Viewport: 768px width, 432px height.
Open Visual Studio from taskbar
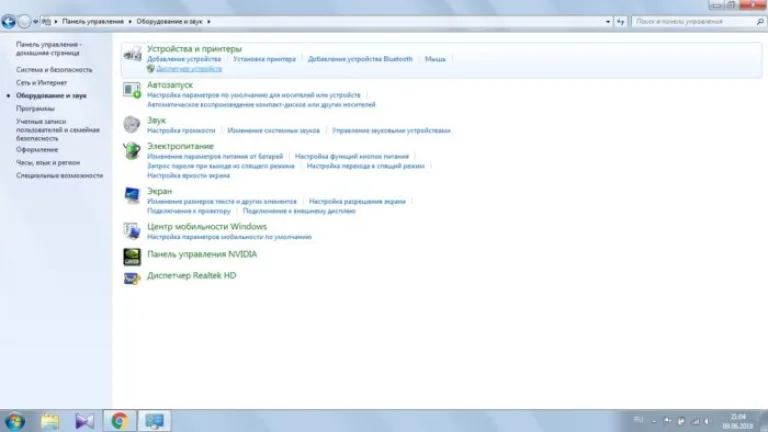coord(84,421)
